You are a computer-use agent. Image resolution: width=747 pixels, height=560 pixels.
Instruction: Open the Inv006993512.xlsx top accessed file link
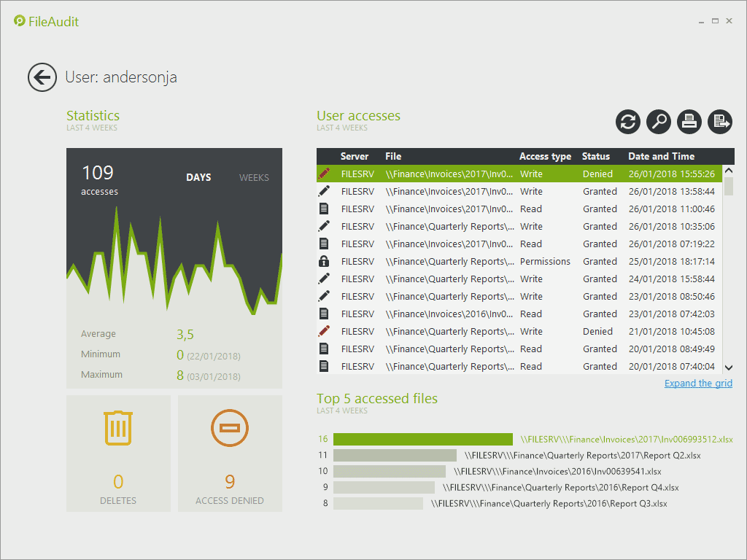(x=632, y=440)
